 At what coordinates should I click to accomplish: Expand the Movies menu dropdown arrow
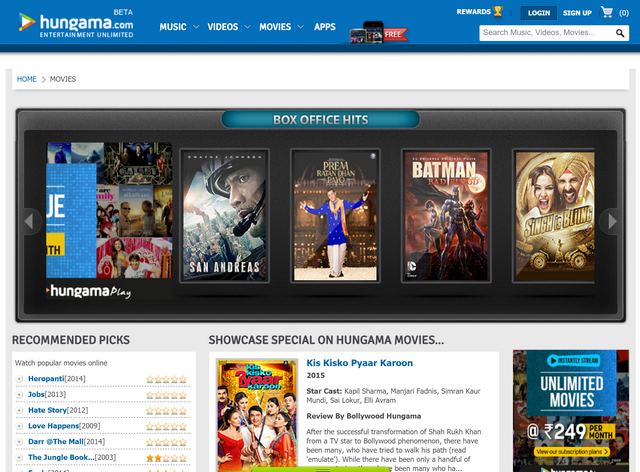click(x=301, y=27)
